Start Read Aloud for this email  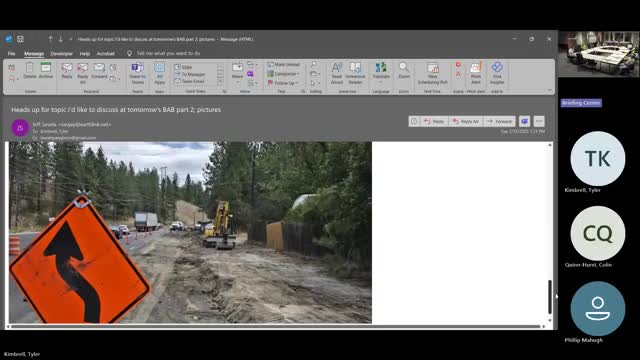tap(337, 73)
